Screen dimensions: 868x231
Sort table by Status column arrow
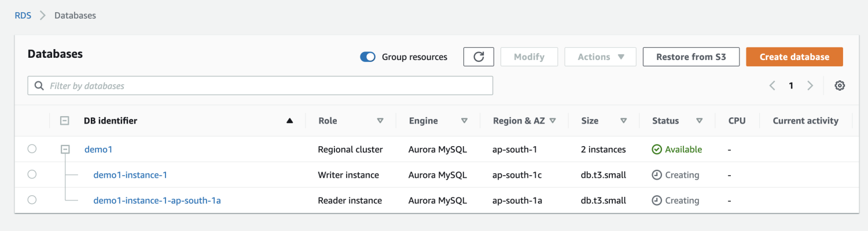click(700, 121)
